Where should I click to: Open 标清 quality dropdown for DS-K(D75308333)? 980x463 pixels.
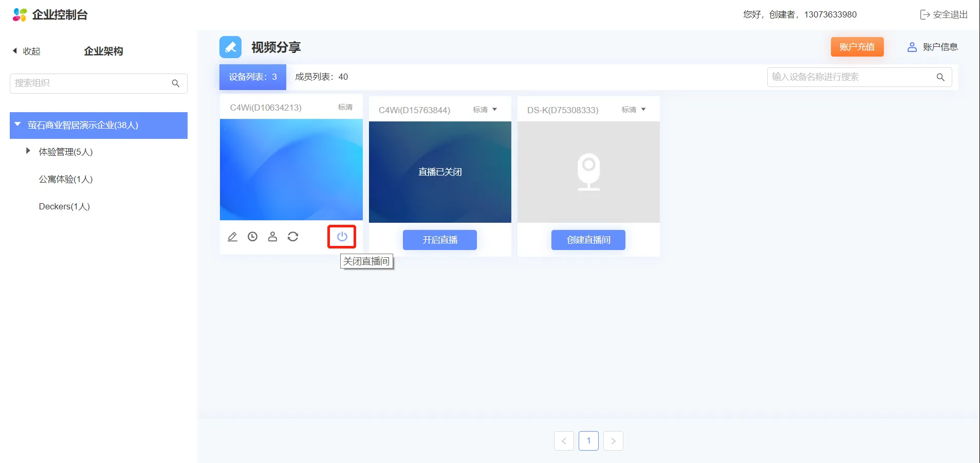[x=634, y=110]
